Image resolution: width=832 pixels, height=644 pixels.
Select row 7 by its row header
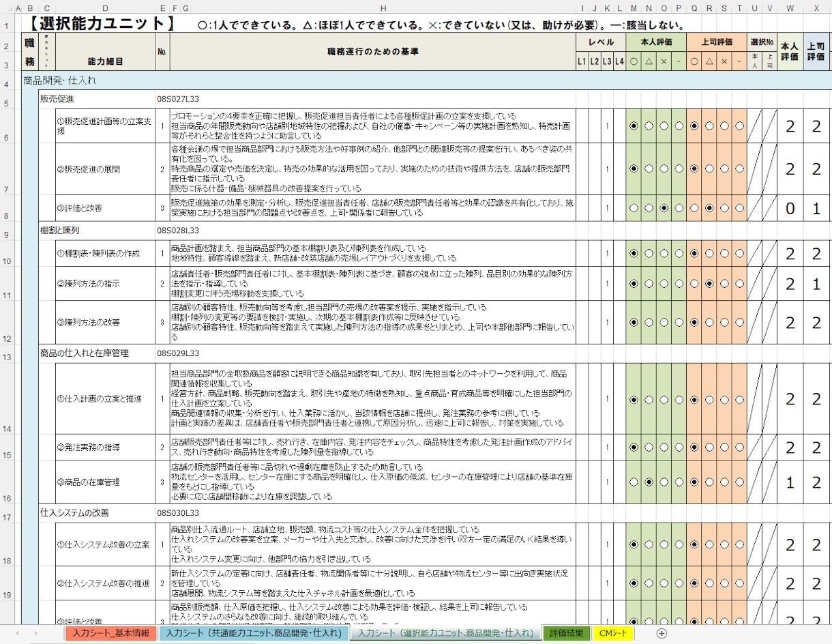[8, 169]
